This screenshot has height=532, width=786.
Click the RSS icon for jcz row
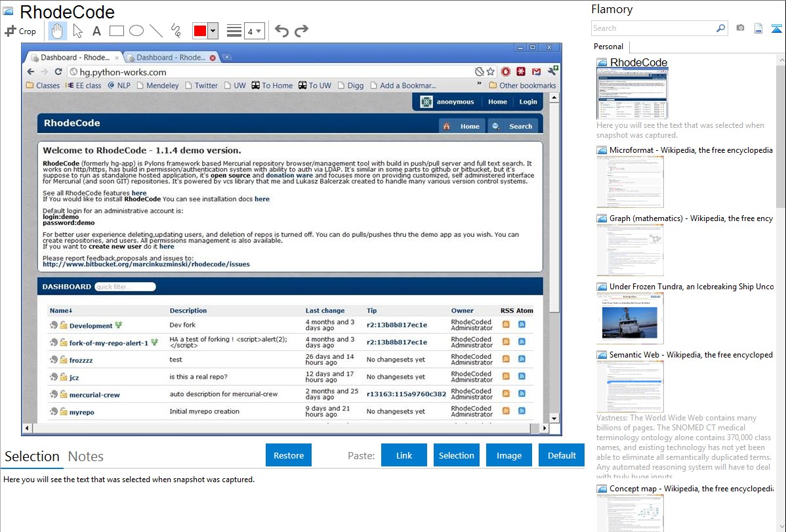[506, 376]
